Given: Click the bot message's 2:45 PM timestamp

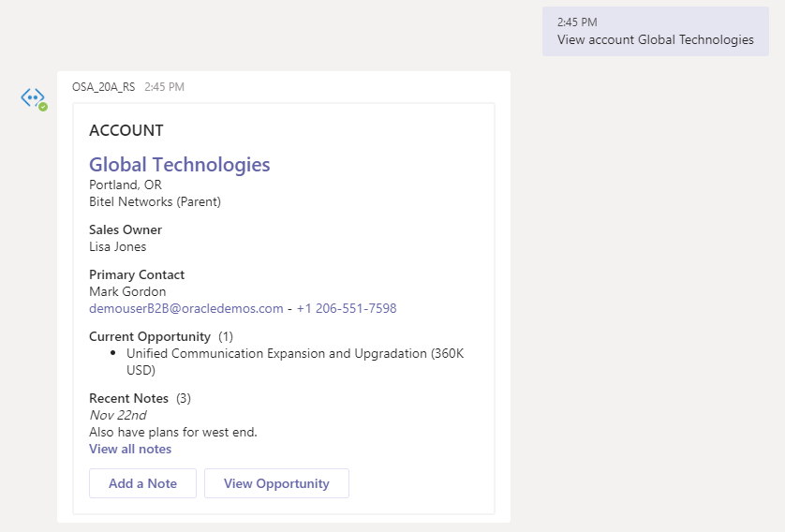Looking at the screenshot, I should (x=164, y=87).
